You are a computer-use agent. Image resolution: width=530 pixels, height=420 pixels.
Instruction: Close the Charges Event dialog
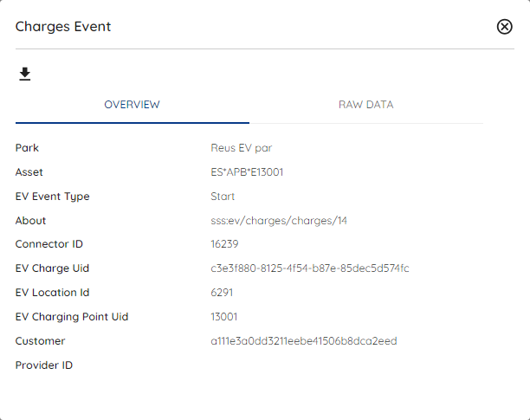504,27
